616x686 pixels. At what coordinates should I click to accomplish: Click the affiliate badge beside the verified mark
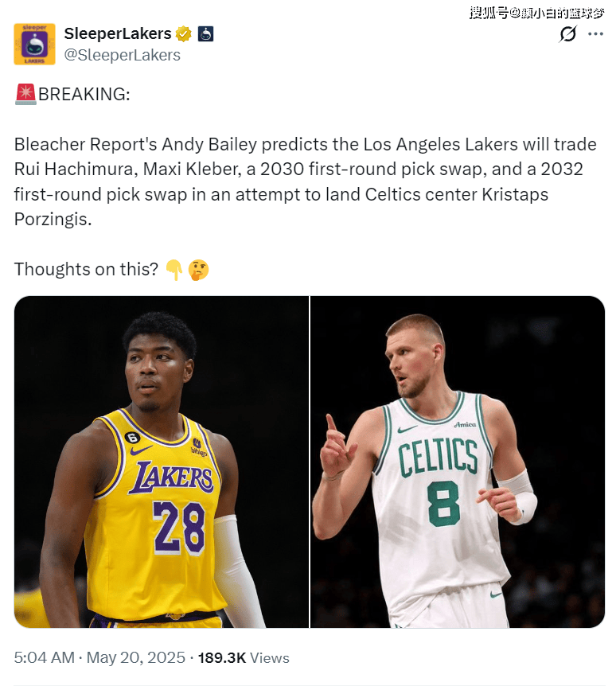(205, 33)
